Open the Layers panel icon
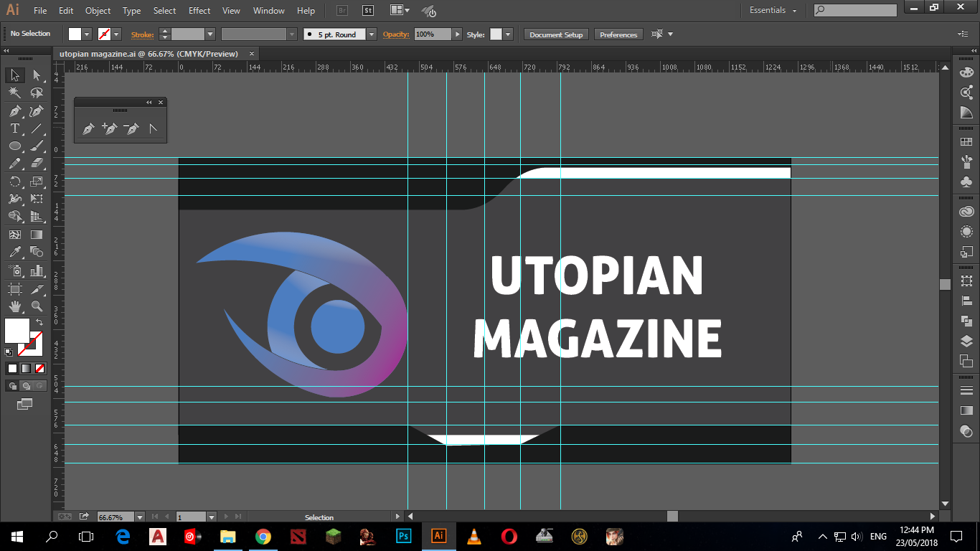 tap(966, 342)
